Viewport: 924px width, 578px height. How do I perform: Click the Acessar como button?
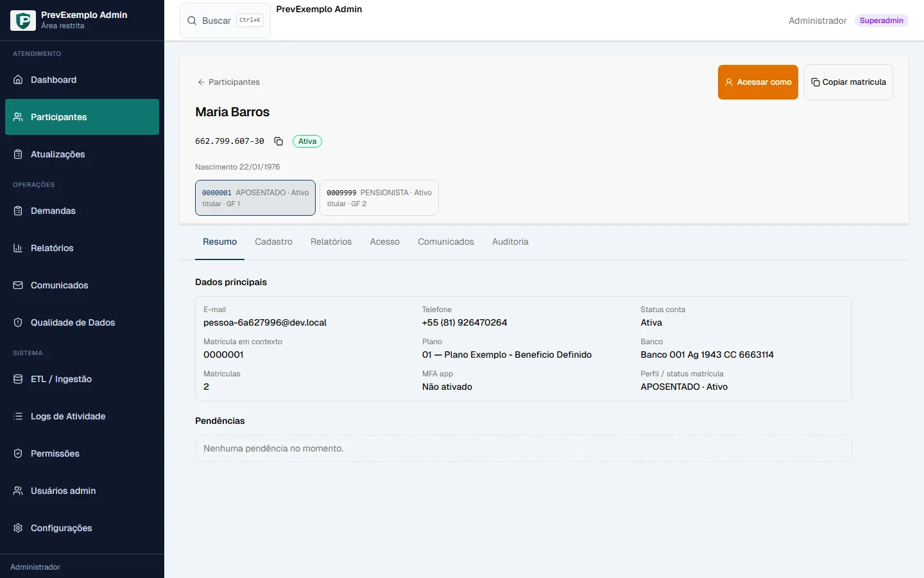758,82
